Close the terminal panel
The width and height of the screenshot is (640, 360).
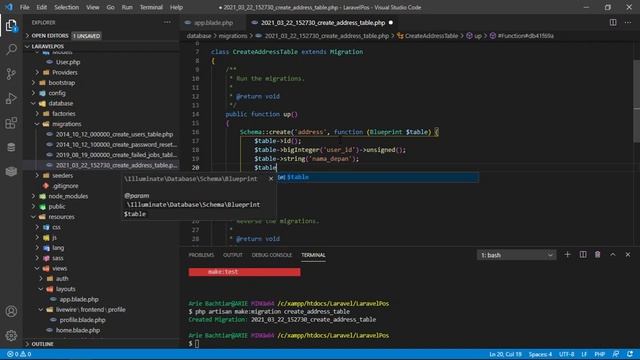(628, 255)
